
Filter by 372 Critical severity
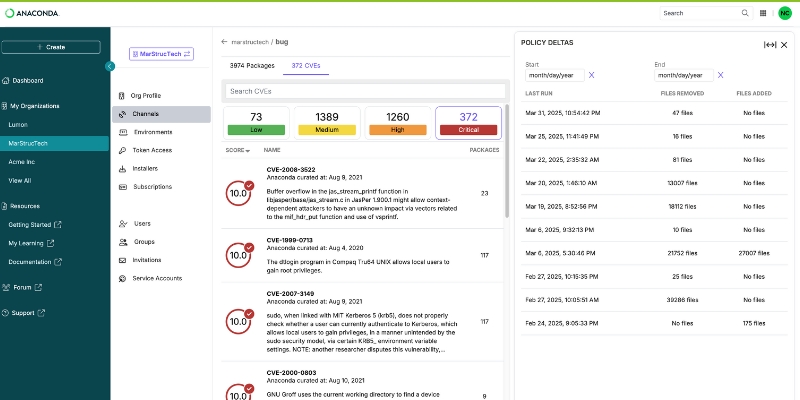[468, 123]
